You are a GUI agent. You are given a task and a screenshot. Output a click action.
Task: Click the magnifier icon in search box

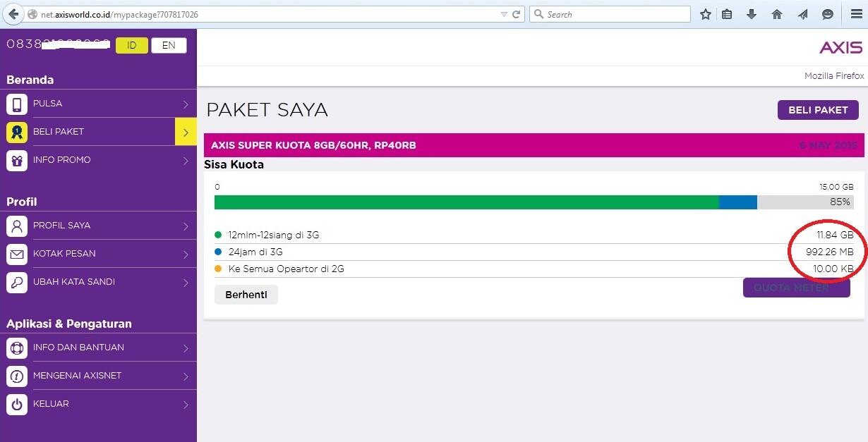click(538, 14)
